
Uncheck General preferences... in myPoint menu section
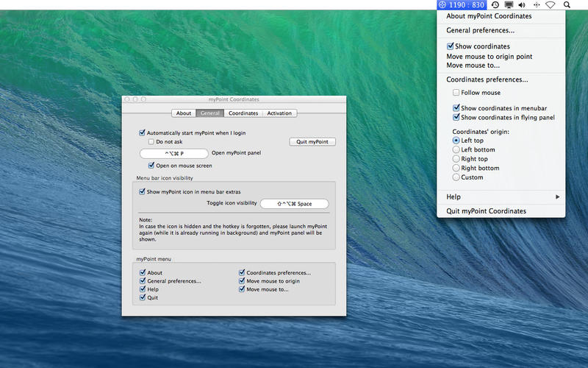tap(143, 281)
